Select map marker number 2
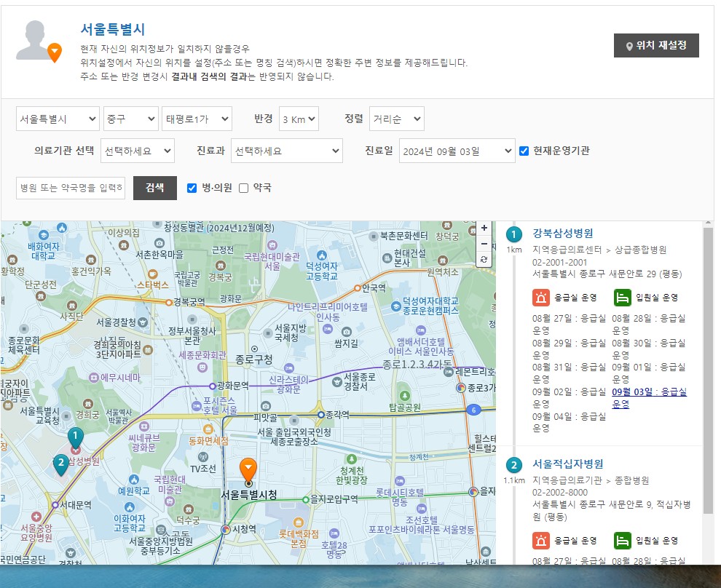 pyautogui.click(x=60, y=465)
